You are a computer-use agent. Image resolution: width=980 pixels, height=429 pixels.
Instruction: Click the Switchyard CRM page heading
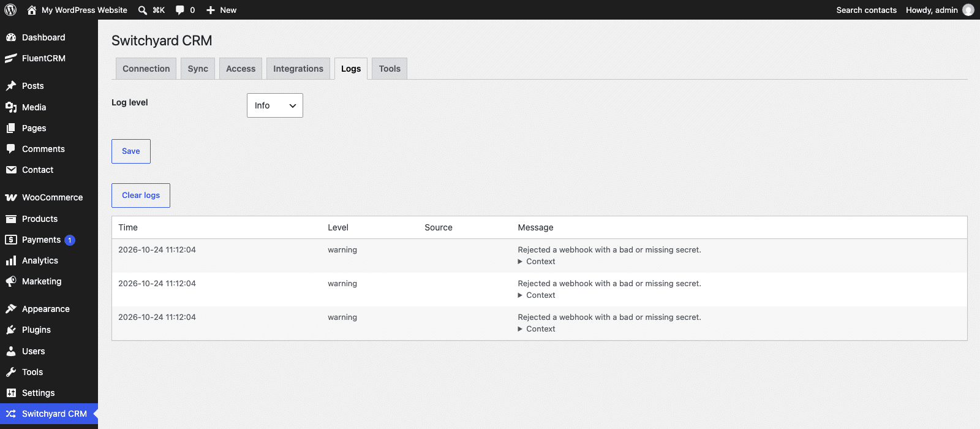(x=162, y=40)
